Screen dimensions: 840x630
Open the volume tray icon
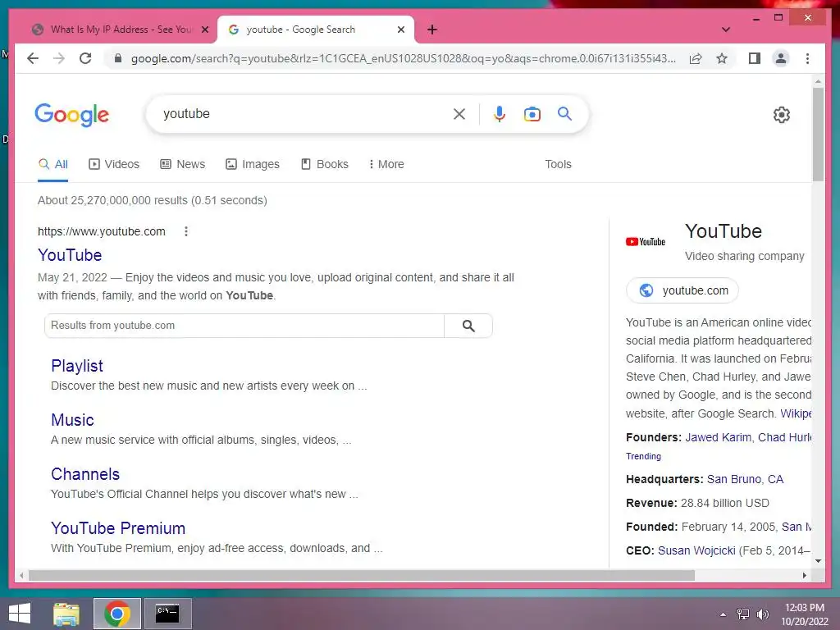point(762,614)
